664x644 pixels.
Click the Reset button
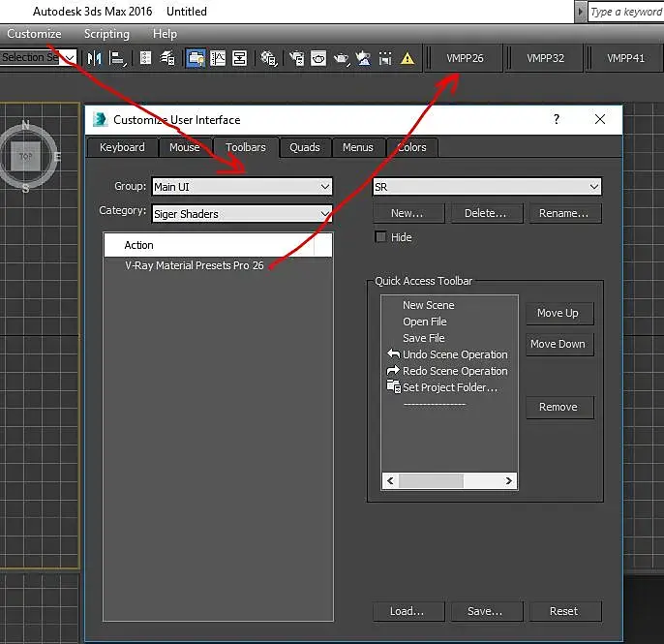pos(564,611)
